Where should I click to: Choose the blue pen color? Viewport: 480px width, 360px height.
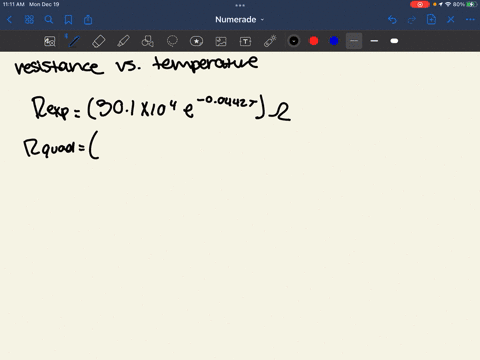[x=334, y=41]
